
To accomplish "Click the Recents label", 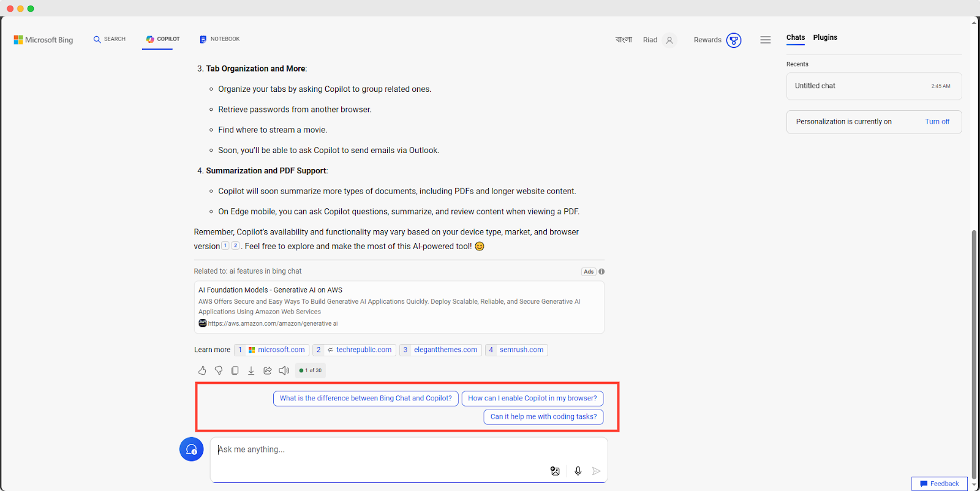I will (797, 64).
